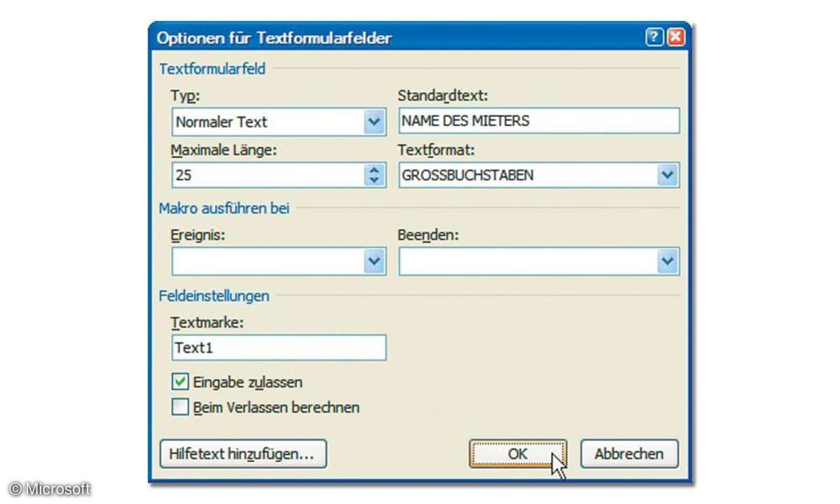Click the Standardtext label
Screen dimensions: 840x504
pos(442,95)
